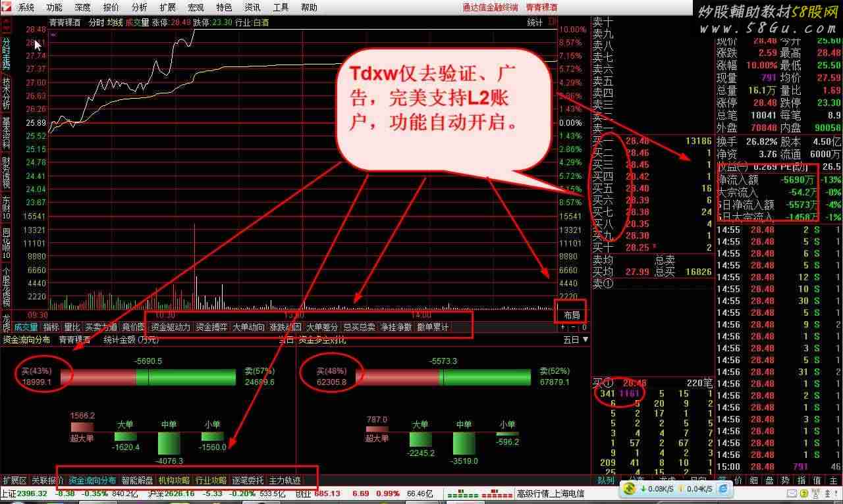Screen dimensions: 843x504
Task: Open the 行业攻略 bottom tab
Action: click(x=211, y=480)
